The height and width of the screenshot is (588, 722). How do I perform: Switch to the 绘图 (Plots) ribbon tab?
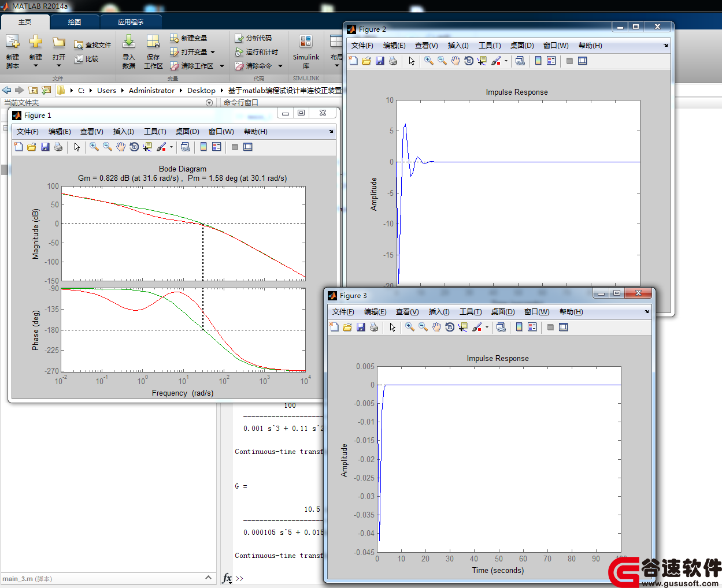75,22
